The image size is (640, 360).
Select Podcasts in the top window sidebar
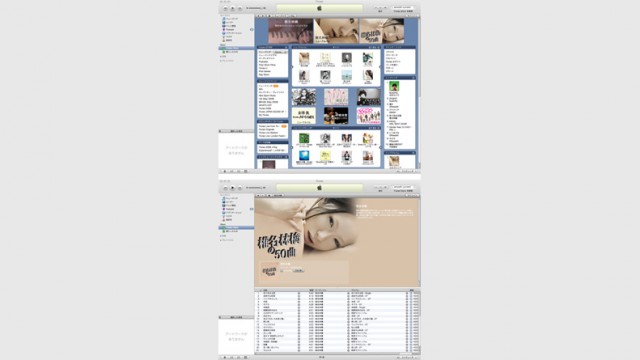230,29
